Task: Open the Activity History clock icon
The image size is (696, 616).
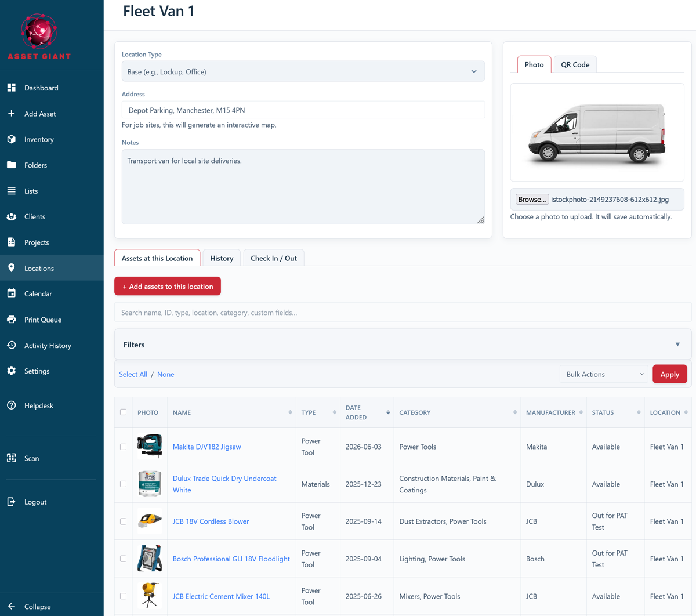Action: [x=12, y=345]
